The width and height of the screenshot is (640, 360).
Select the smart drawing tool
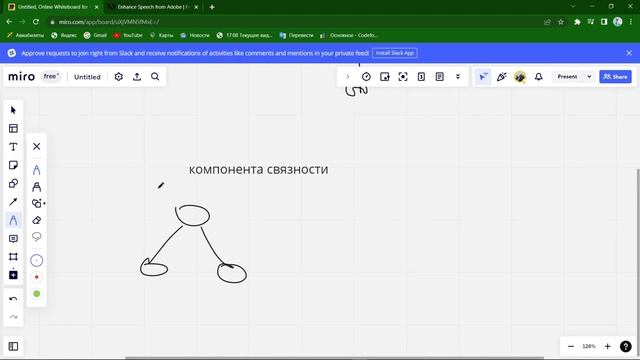pos(38,203)
